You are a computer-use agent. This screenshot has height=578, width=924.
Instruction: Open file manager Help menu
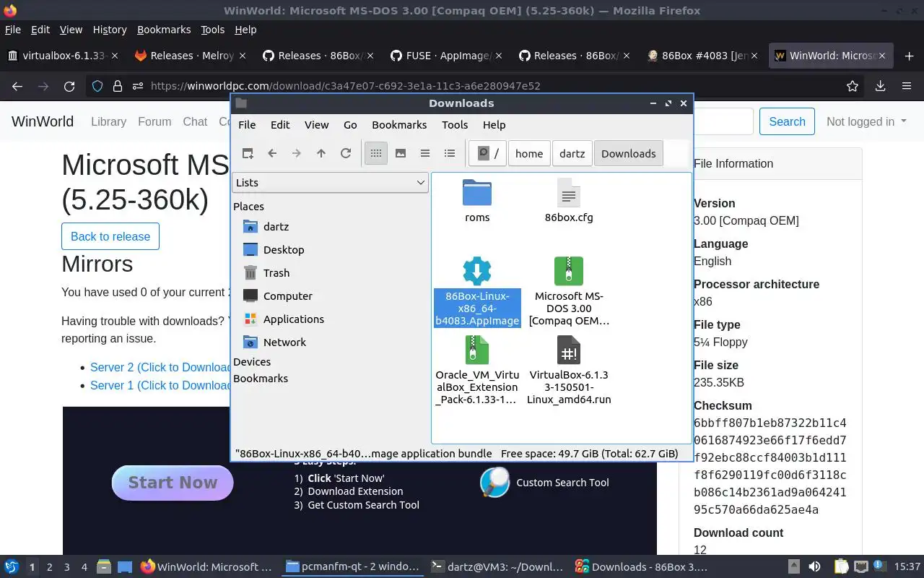(494, 124)
